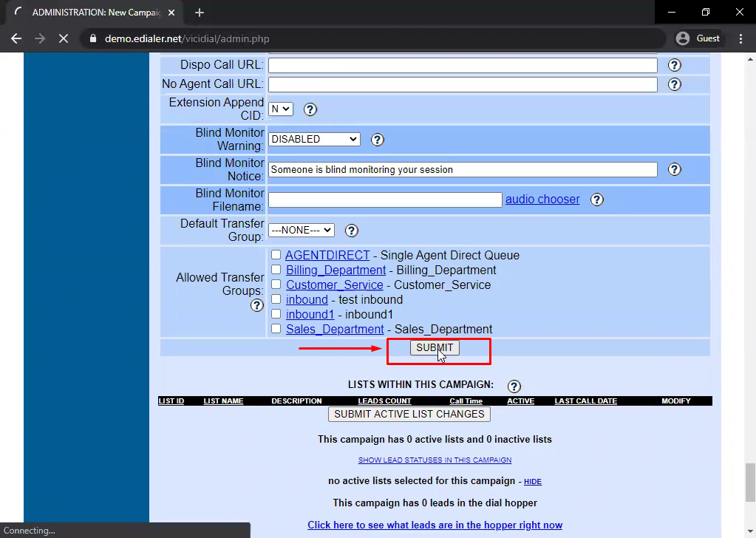Viewport: 756px width, 538px height.
Task: Sort by LAST CALL DATE column header
Action: pos(586,401)
